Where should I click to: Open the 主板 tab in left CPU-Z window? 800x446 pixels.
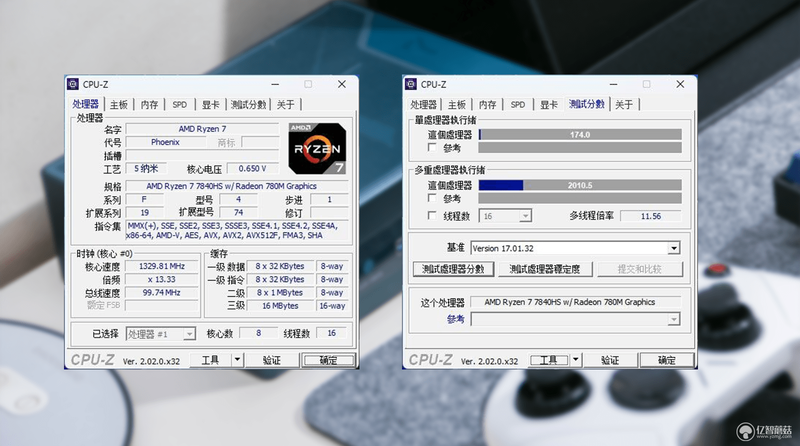(x=119, y=105)
